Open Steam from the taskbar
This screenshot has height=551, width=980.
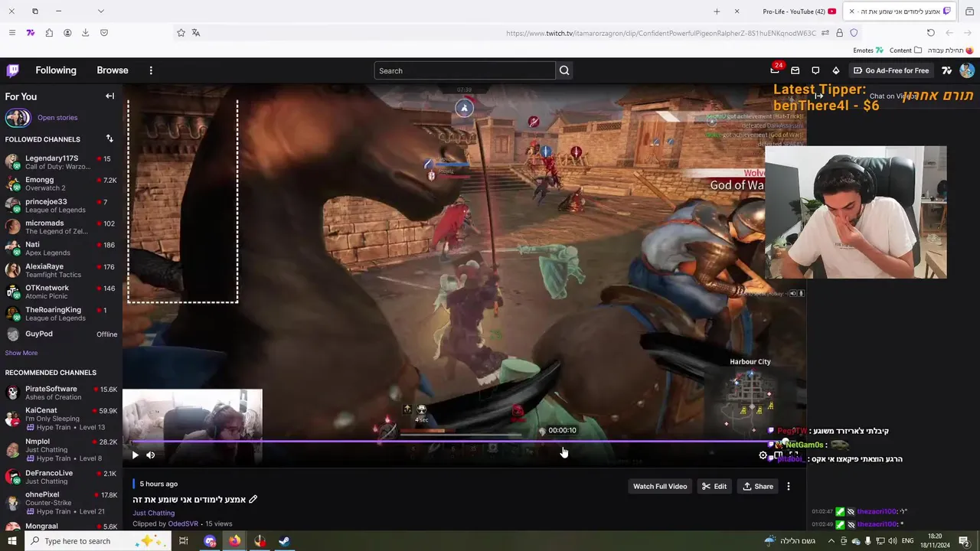point(284,541)
